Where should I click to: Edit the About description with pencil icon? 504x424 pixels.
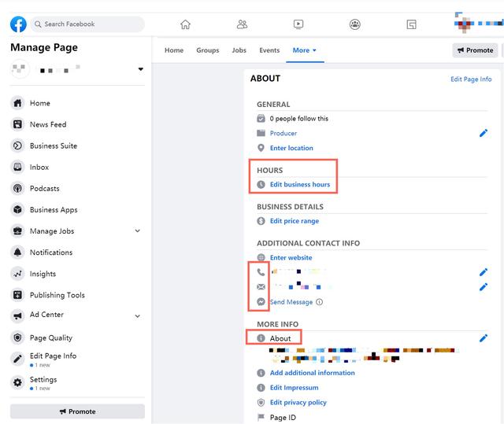484,338
